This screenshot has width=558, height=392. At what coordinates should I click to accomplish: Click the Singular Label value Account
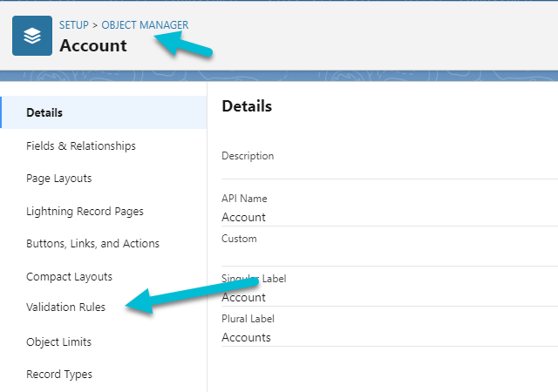(x=243, y=297)
